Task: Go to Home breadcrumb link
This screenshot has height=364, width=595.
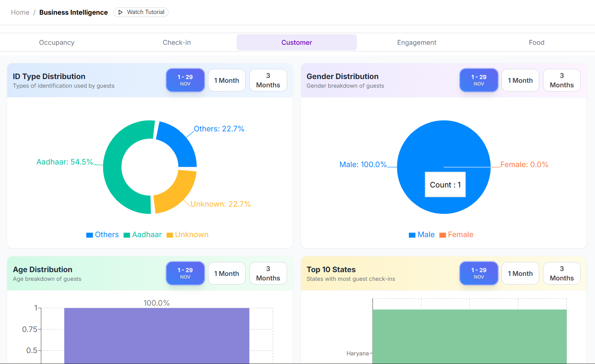Action: point(20,12)
